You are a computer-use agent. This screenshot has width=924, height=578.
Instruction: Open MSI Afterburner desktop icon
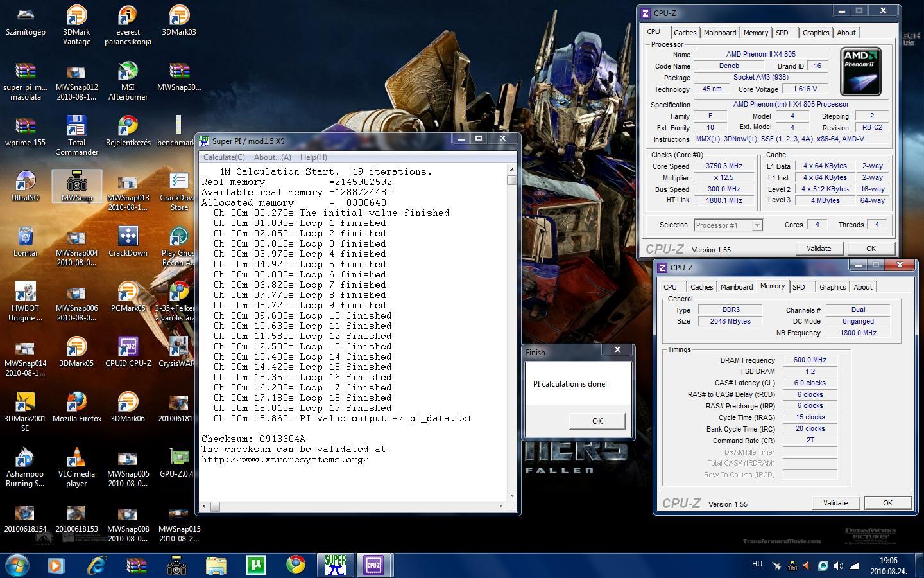click(x=128, y=80)
